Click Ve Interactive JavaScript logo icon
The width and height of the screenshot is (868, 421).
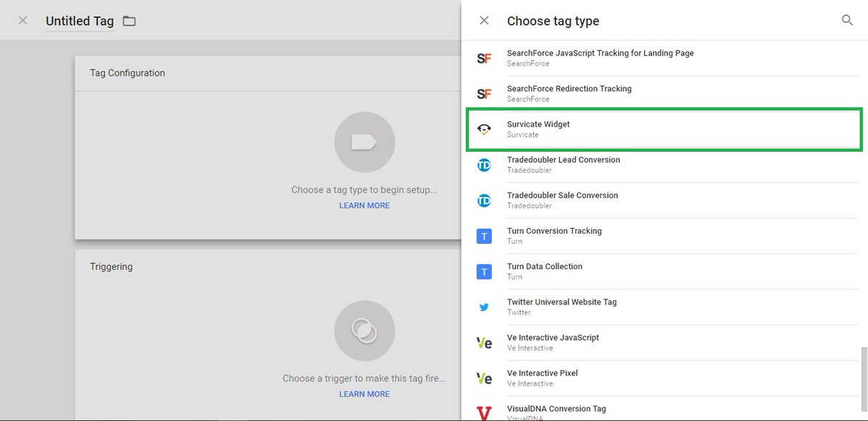pyautogui.click(x=485, y=343)
